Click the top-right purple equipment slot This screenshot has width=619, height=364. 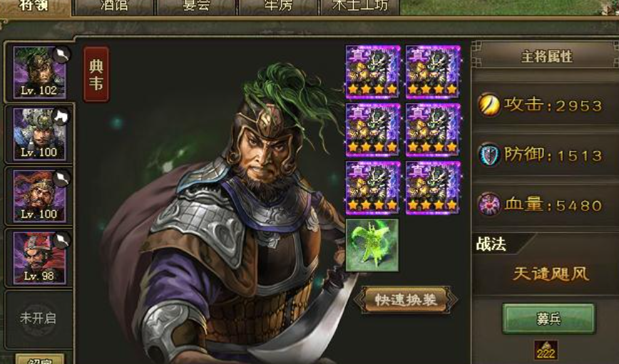click(433, 72)
